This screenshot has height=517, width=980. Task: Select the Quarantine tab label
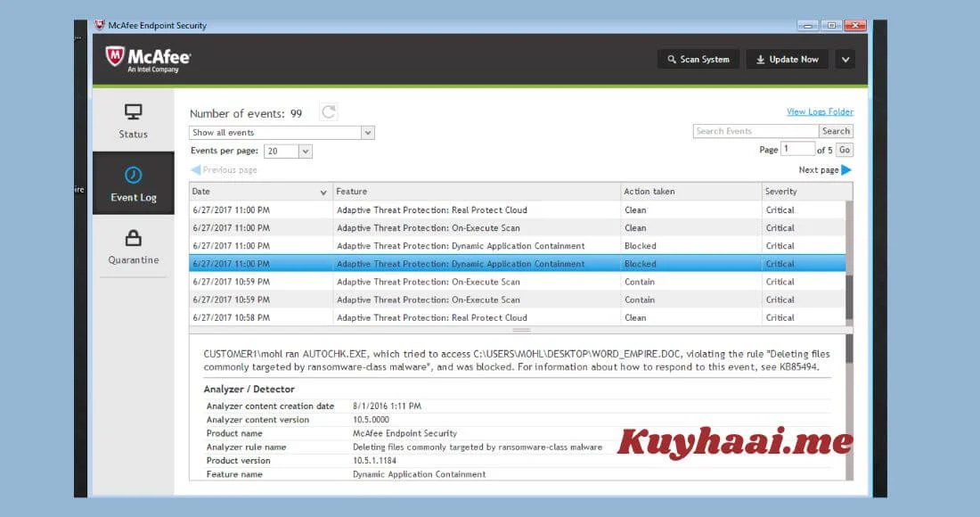coord(133,260)
